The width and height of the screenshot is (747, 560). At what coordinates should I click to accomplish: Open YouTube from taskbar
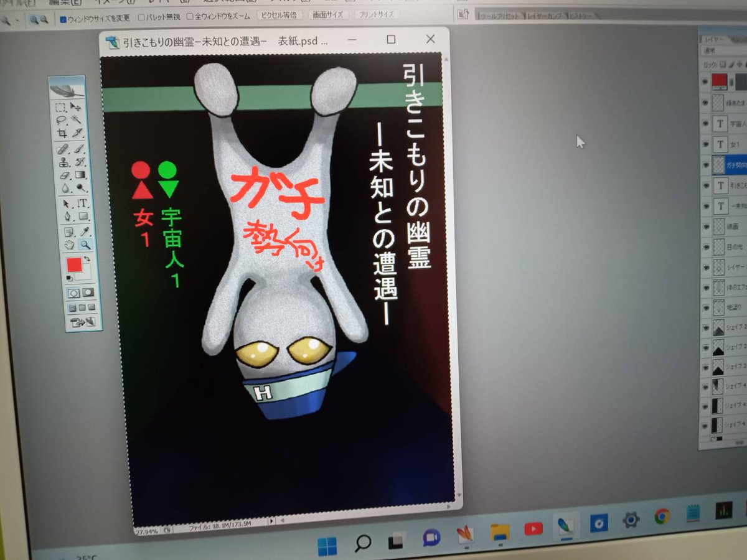click(533, 528)
